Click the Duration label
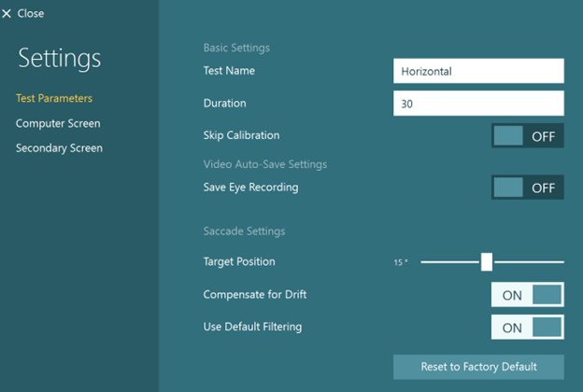The width and height of the screenshot is (583, 392). (224, 103)
